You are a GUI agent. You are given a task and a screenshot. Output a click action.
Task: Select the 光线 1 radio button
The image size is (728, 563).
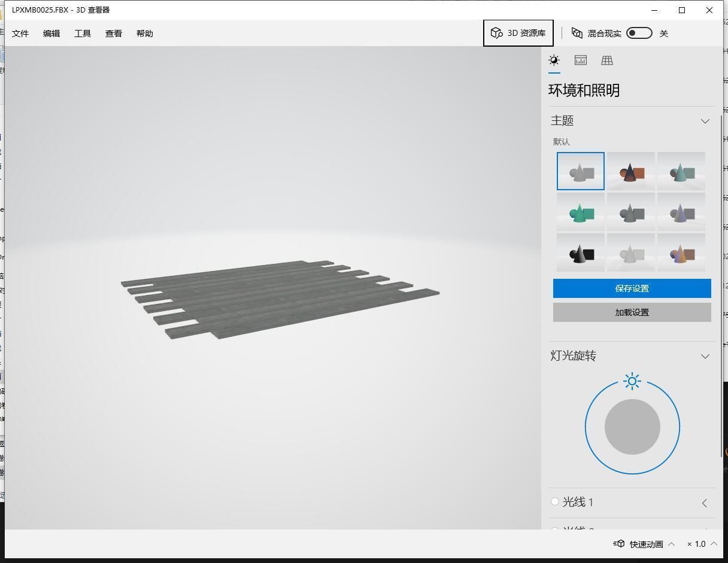(x=555, y=501)
